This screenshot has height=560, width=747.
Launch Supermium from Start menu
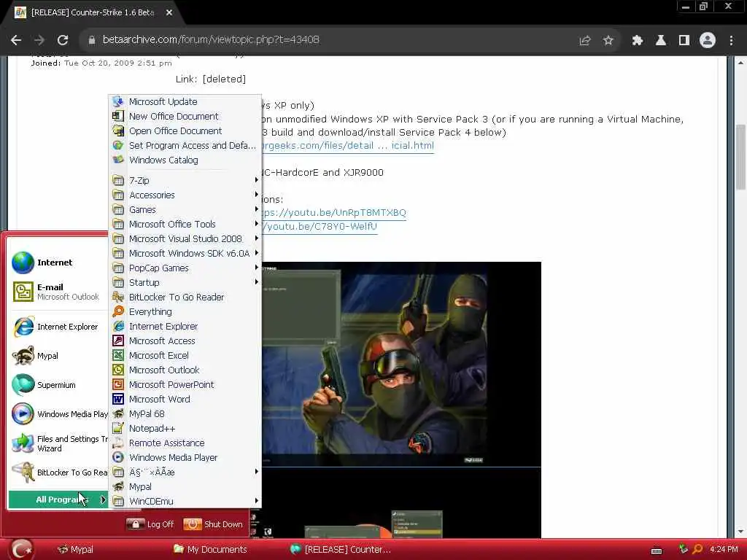coord(58,385)
